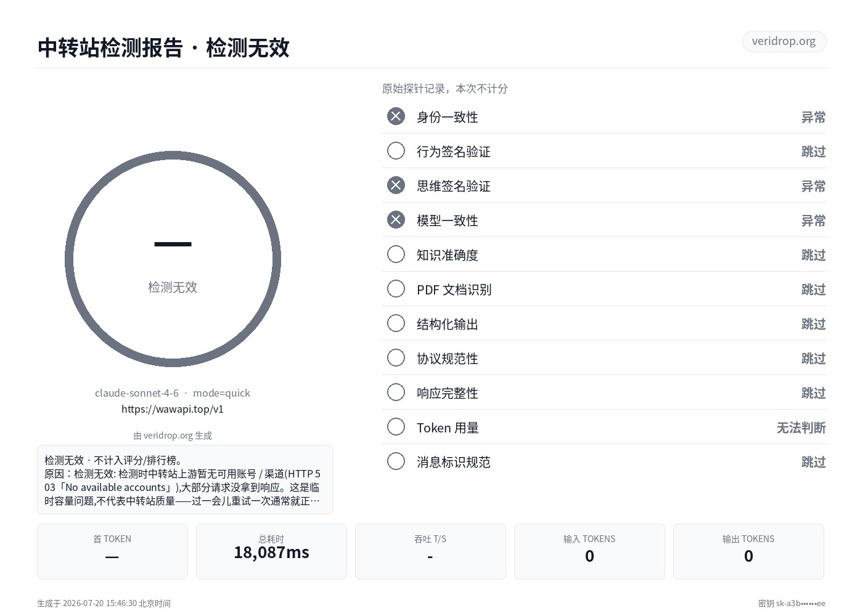The width and height of the screenshot is (863, 616).
Task: Click the circle icon beside 结构化输出
Action: pyautogui.click(x=396, y=323)
